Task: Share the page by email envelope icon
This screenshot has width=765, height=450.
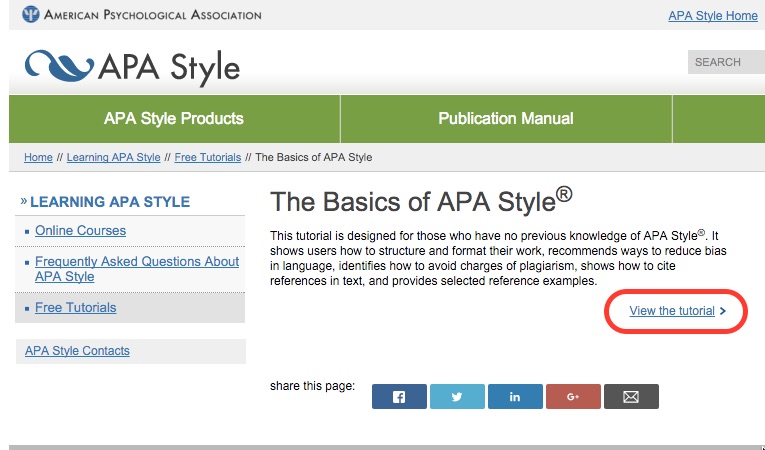Action: tap(631, 396)
